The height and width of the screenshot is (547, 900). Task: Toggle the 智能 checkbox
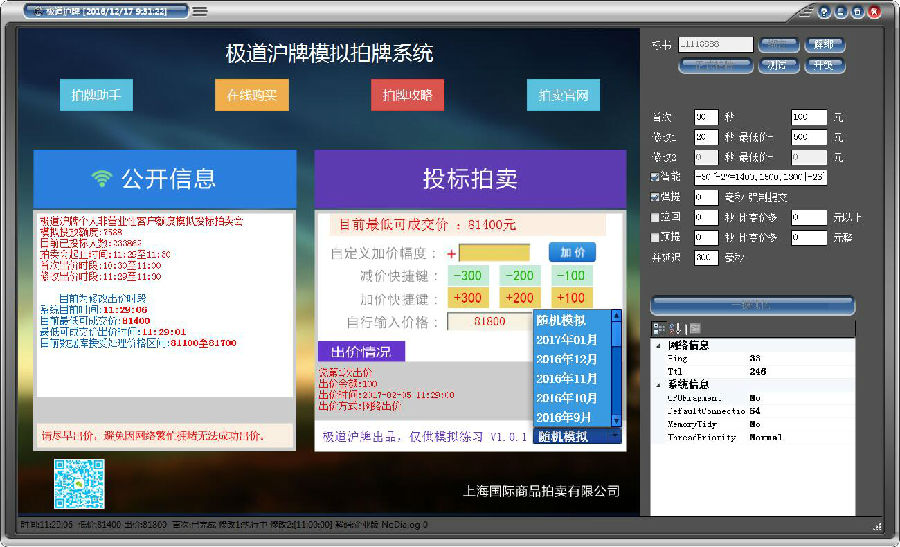coord(655,177)
